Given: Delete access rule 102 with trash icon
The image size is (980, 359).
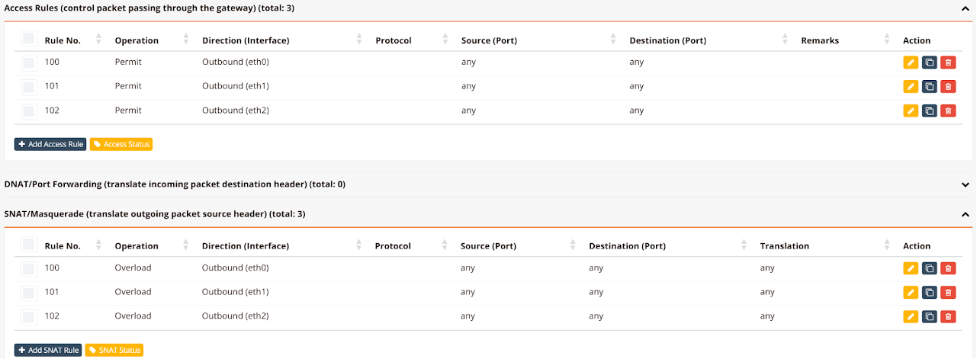Looking at the screenshot, I should [948, 111].
